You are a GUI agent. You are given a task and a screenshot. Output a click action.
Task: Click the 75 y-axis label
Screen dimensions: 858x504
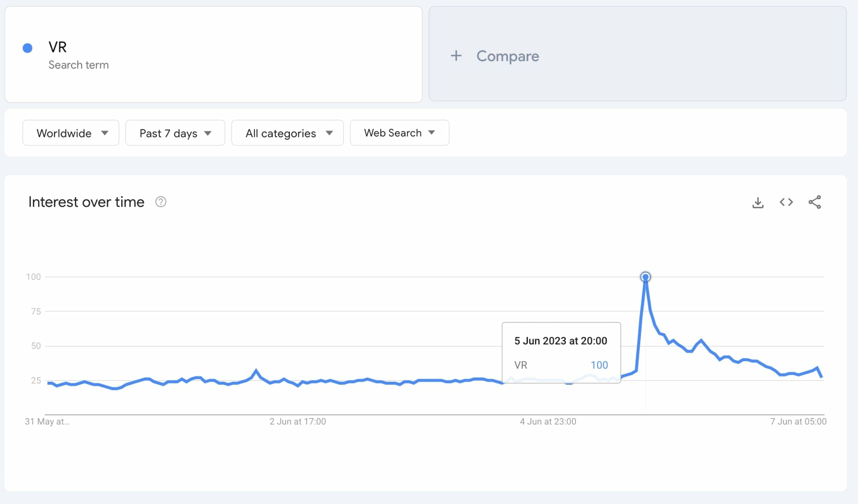[x=36, y=311]
